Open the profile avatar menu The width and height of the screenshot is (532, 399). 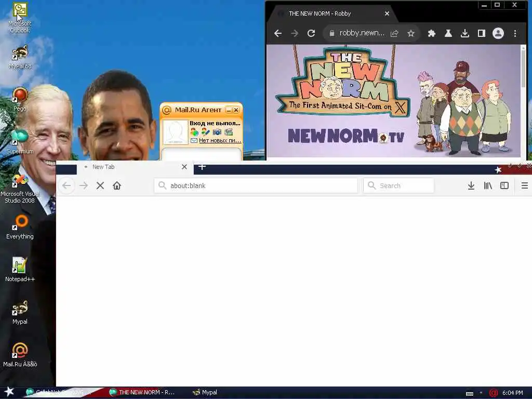point(498,33)
